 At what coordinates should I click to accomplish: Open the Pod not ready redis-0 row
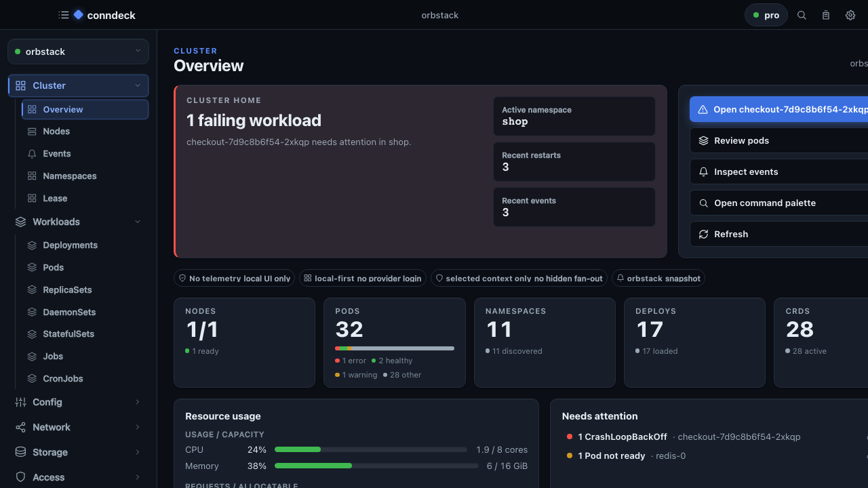point(715,456)
